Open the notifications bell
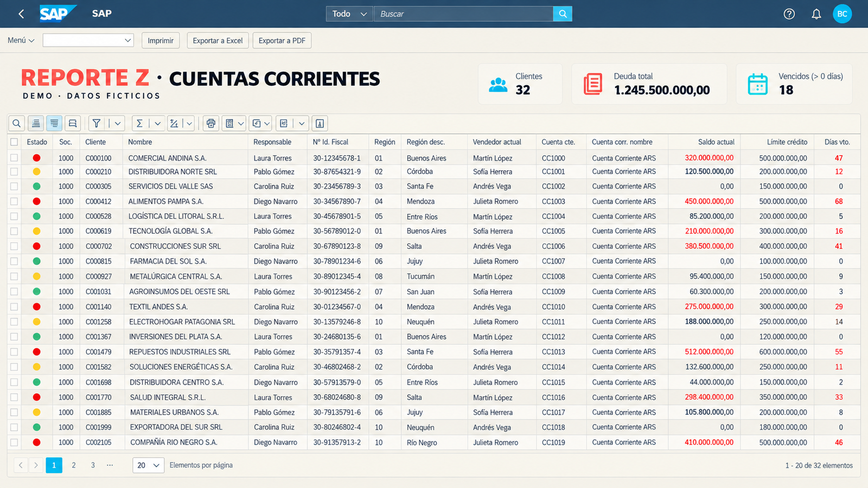The width and height of the screenshot is (868, 488). coord(816,14)
